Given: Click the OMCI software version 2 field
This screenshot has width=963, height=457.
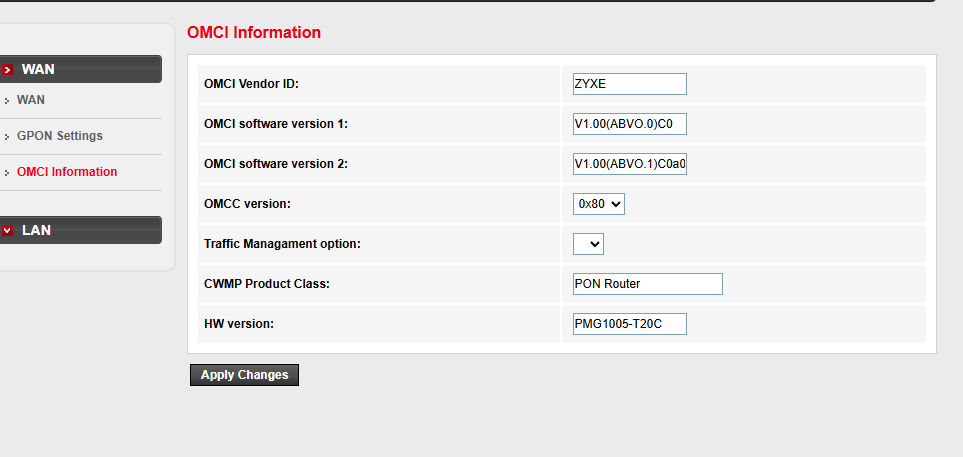Looking at the screenshot, I should (x=630, y=164).
